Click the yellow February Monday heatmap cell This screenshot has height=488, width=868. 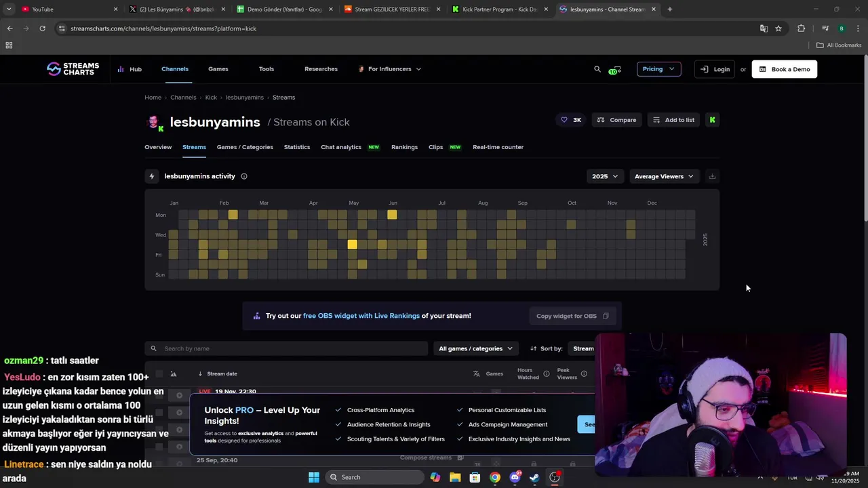233,215
